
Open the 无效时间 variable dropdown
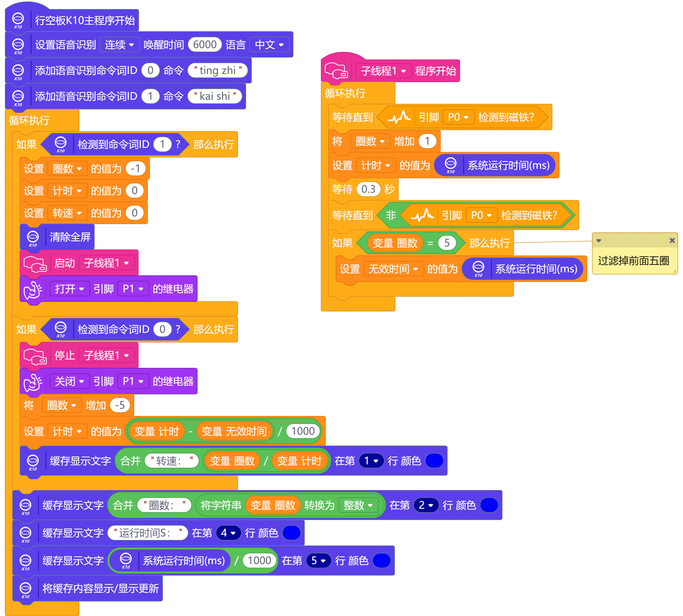point(393,269)
